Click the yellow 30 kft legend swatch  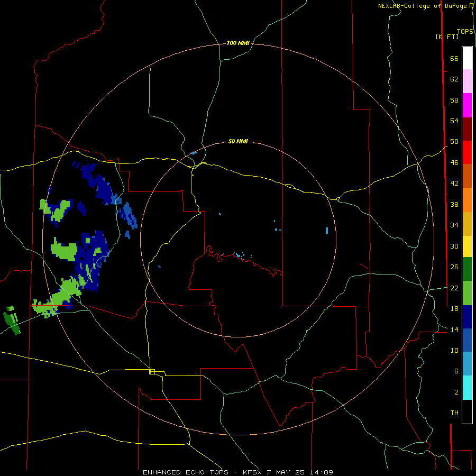(467, 246)
